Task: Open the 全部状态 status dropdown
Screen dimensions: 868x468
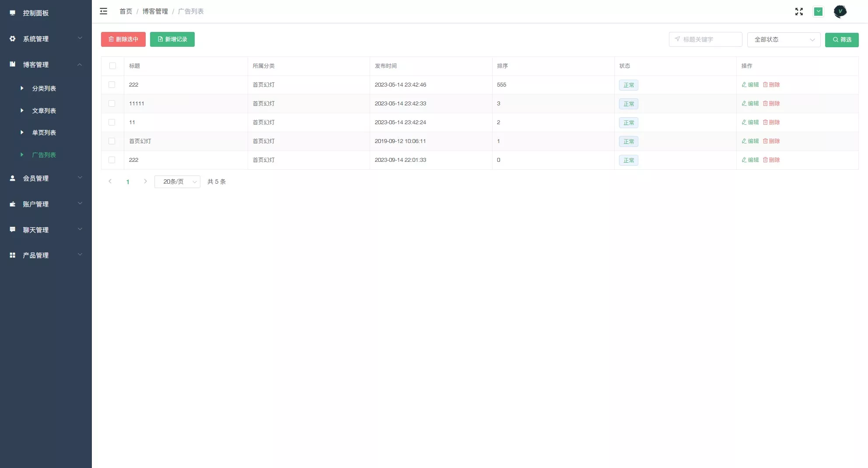Action: (x=784, y=40)
